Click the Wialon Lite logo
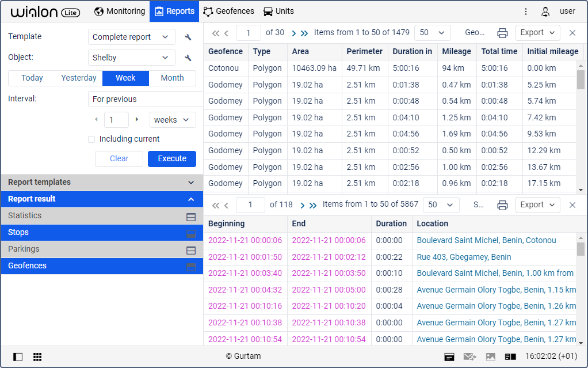 [x=45, y=12]
